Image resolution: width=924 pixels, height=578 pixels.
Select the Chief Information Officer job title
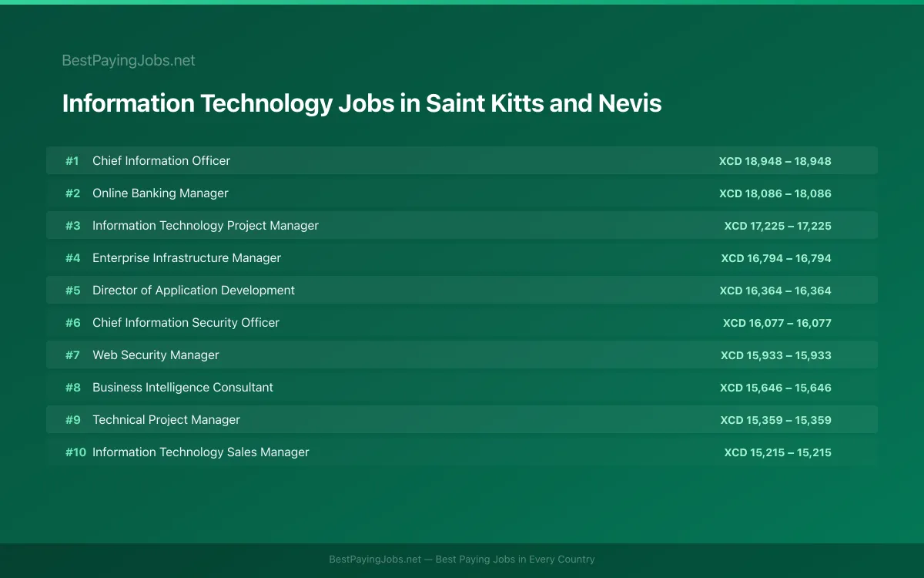point(161,160)
